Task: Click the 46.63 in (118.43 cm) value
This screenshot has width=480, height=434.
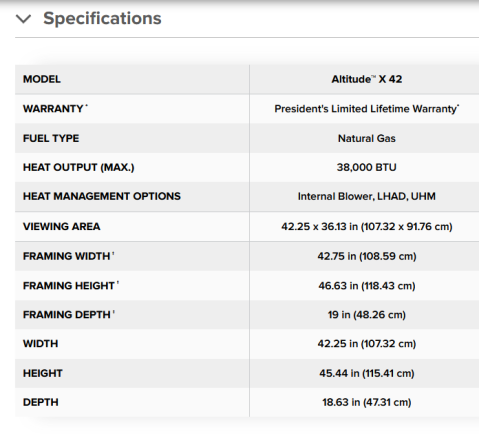Action: tap(367, 286)
